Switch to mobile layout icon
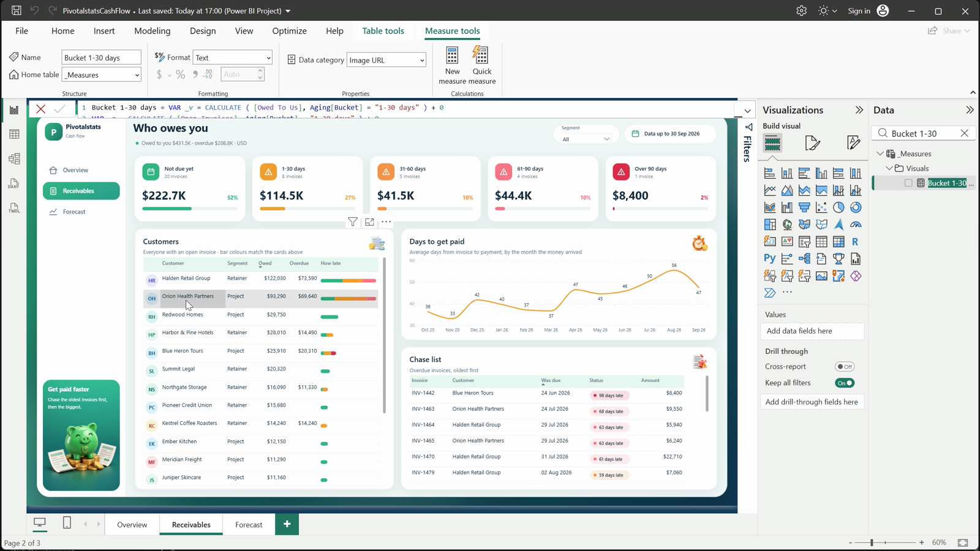Screen dimensions: 980x551 click(67, 523)
